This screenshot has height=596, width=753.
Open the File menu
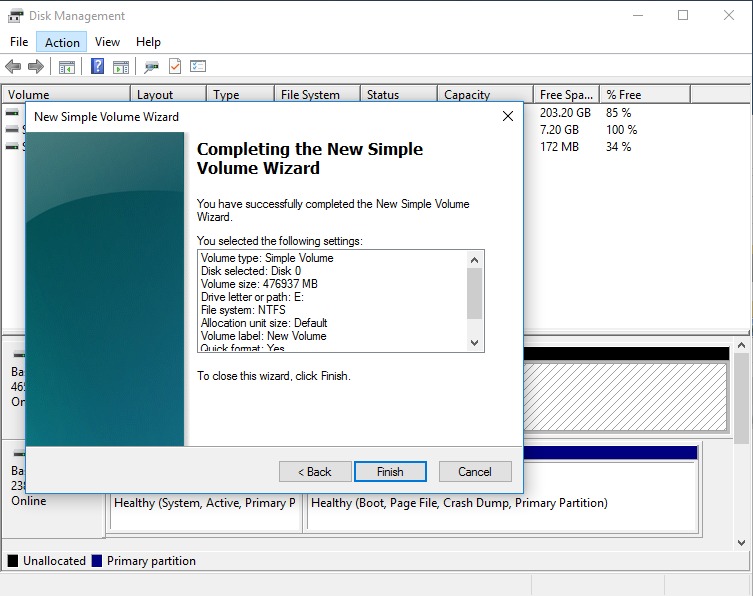point(19,42)
